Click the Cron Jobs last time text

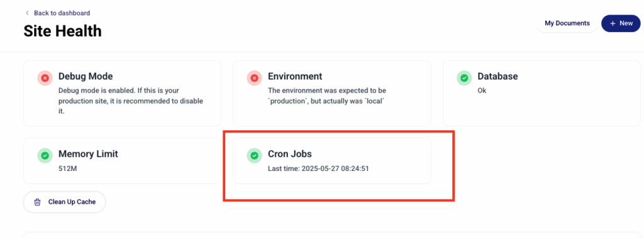(318, 169)
